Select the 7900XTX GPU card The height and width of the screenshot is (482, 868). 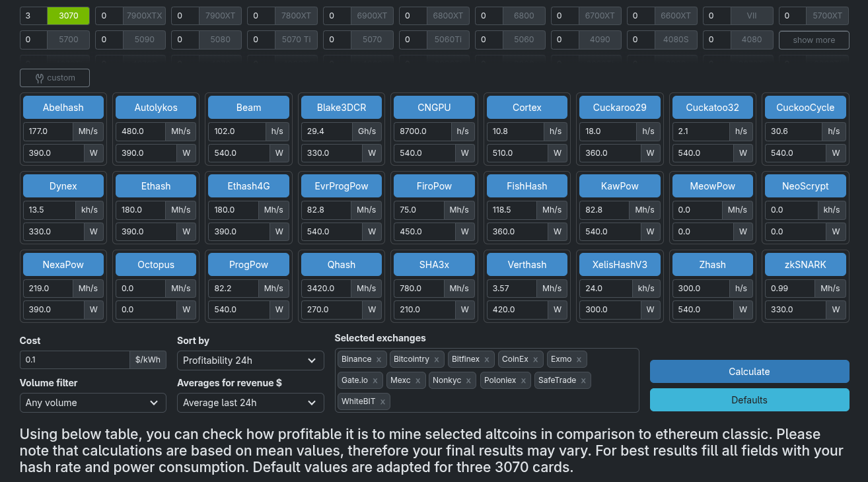tap(144, 15)
